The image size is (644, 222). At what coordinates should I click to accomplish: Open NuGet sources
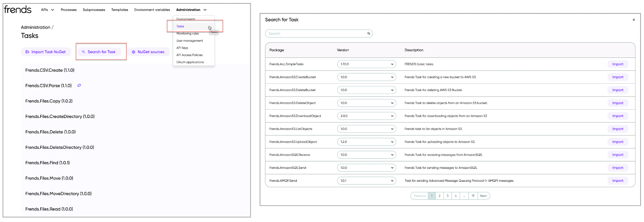click(x=148, y=52)
